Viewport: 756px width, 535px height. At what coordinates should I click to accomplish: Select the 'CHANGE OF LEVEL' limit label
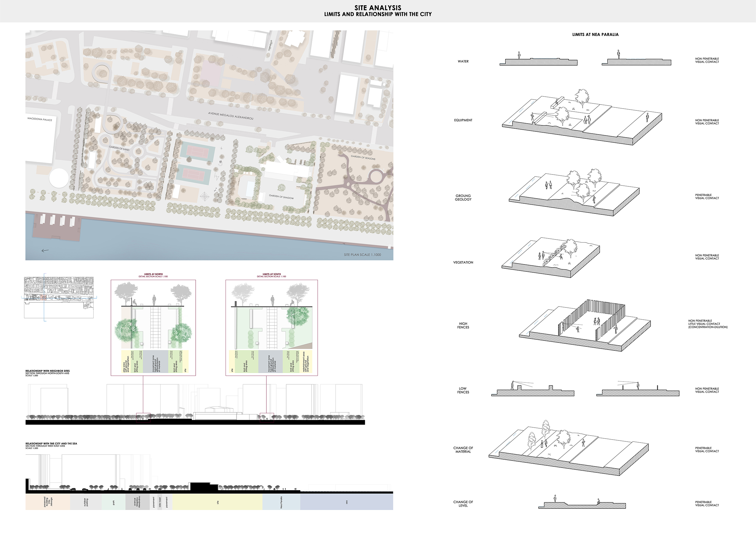(463, 504)
